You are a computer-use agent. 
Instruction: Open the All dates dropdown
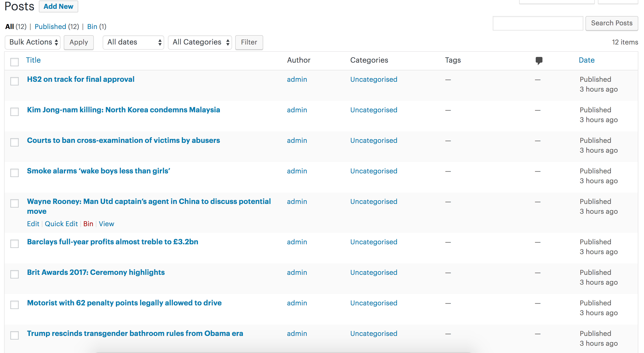tap(133, 42)
